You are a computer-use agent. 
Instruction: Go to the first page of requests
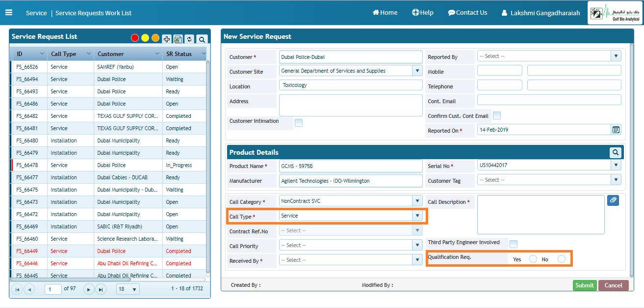[x=17, y=289]
